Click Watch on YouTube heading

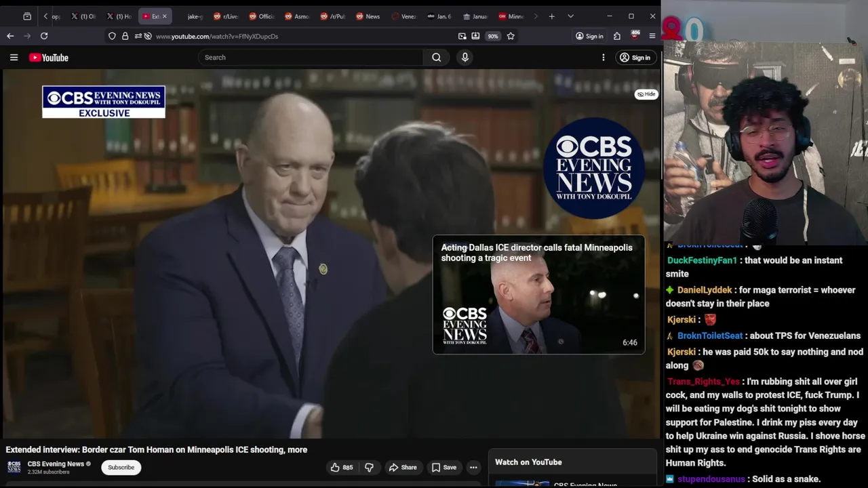coord(528,462)
